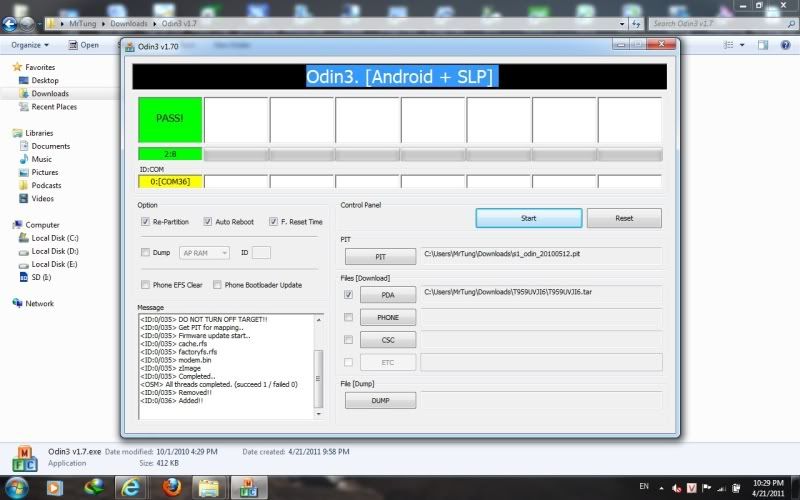Open Change your view dropdown arrow
The image size is (800, 500).
point(742,45)
